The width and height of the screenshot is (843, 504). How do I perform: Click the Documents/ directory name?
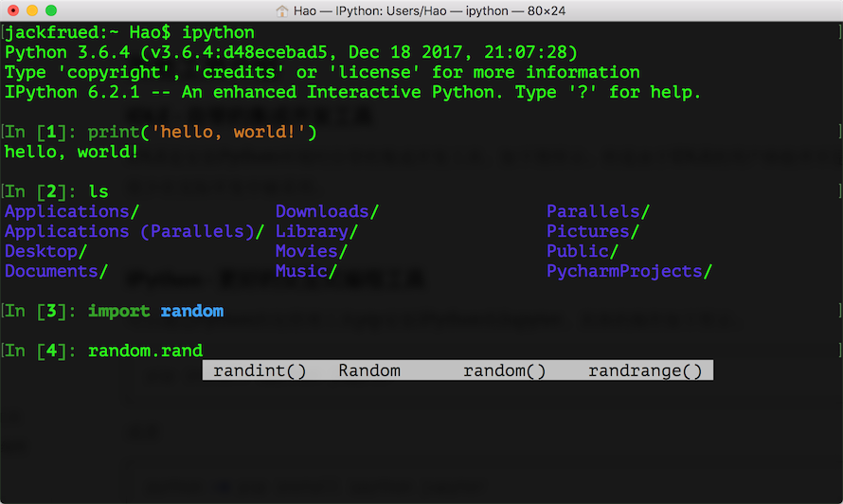pyautogui.click(x=56, y=272)
